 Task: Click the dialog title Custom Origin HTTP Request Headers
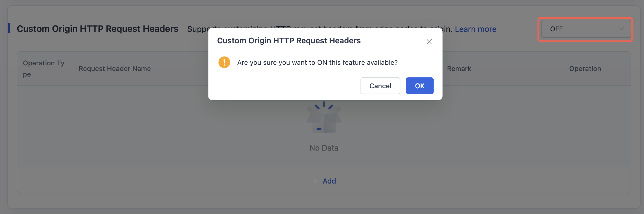pyautogui.click(x=289, y=41)
